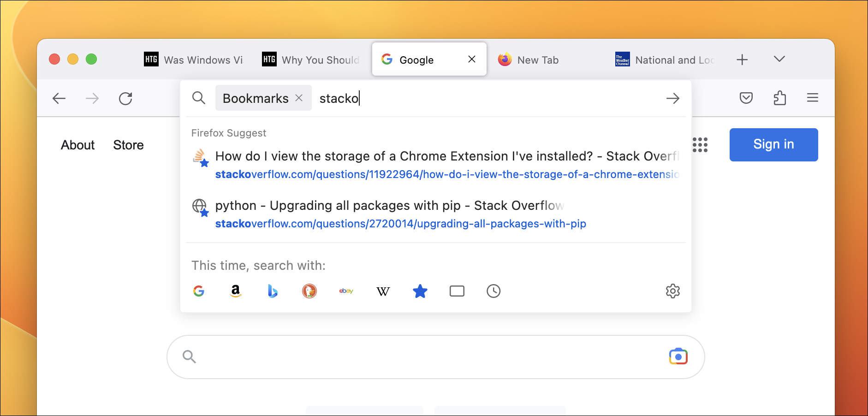Focus the Google search input box

[436, 357]
